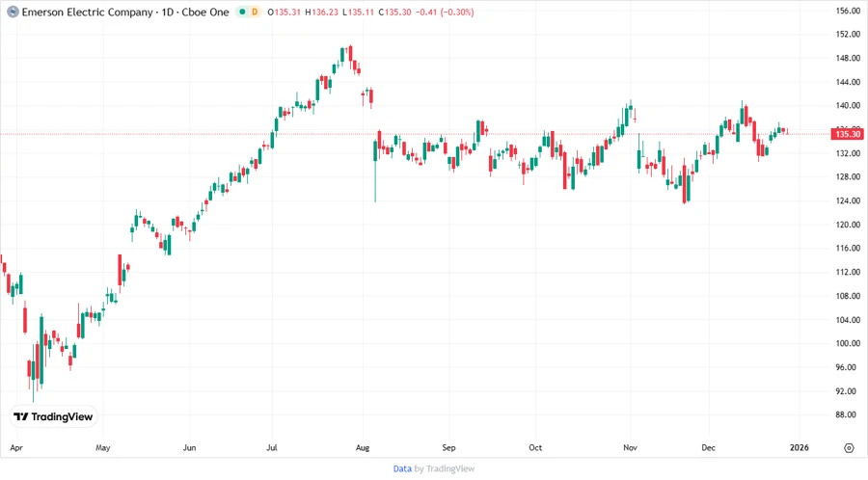
Task: Click the Dec label on time axis
Action: 709,448
